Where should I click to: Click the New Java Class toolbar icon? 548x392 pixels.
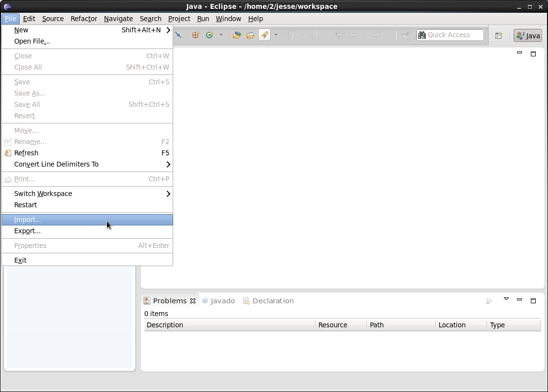[209, 35]
